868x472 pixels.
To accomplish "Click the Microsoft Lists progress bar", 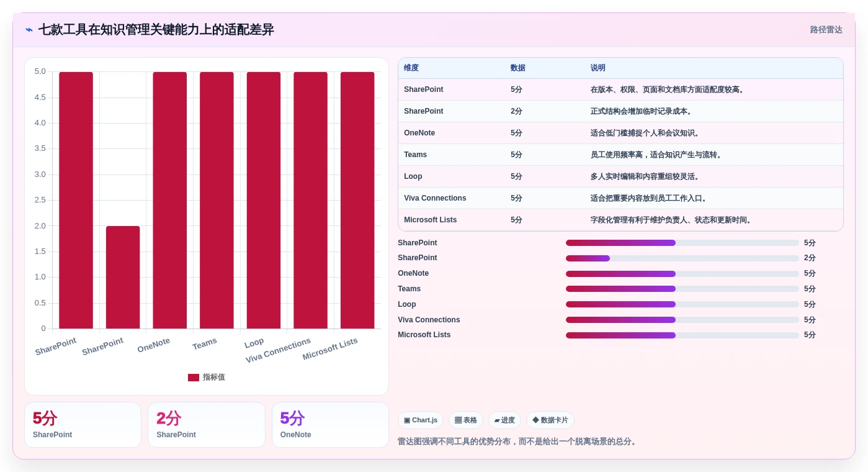I will pyautogui.click(x=682, y=335).
